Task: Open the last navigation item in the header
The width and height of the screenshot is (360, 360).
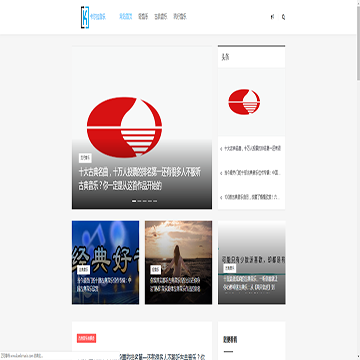Action: coord(180,17)
